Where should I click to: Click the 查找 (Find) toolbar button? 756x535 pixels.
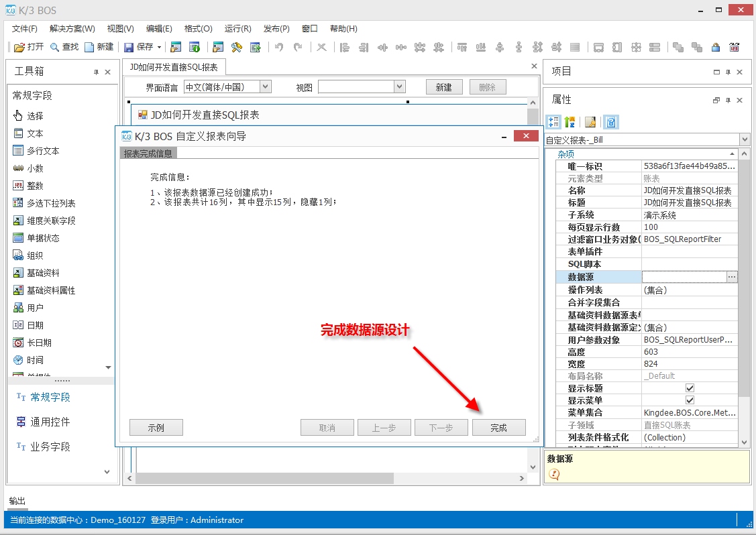coord(64,47)
